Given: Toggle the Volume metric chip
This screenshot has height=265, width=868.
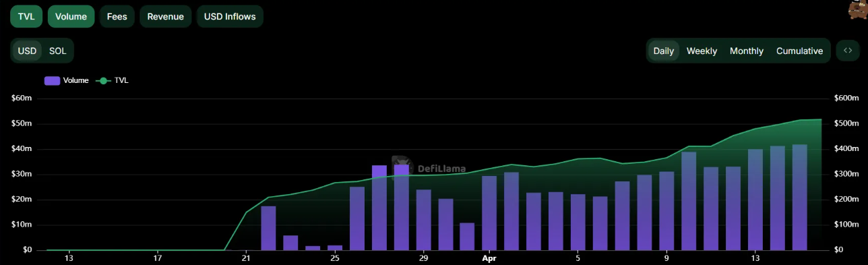Looking at the screenshot, I should pyautogui.click(x=71, y=16).
